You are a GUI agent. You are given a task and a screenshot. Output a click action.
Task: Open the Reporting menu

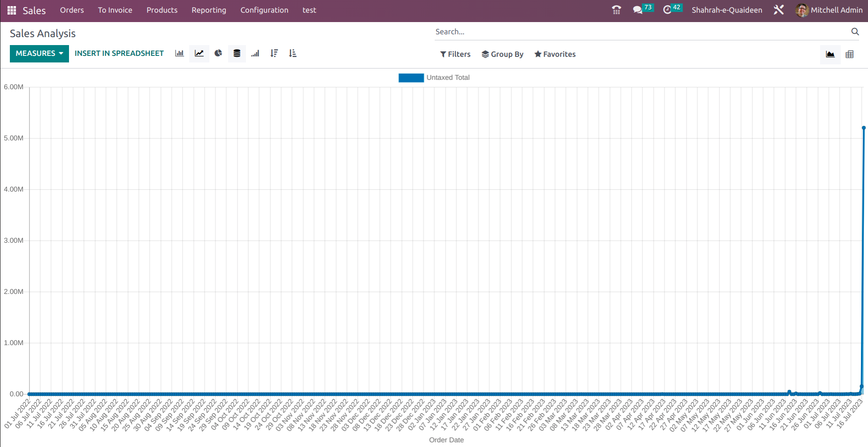click(x=209, y=10)
